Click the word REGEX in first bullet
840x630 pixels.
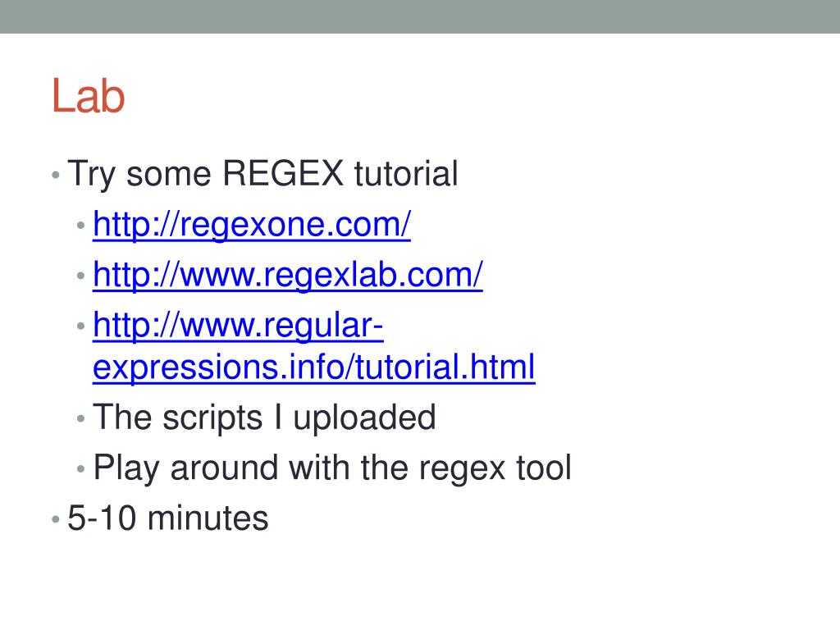point(283,174)
